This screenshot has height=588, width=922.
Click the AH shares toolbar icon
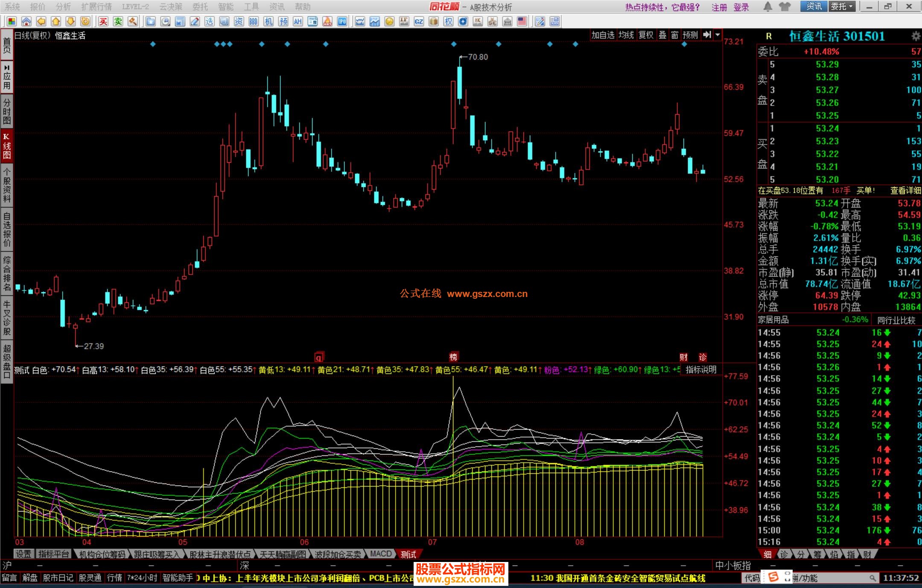298,21
